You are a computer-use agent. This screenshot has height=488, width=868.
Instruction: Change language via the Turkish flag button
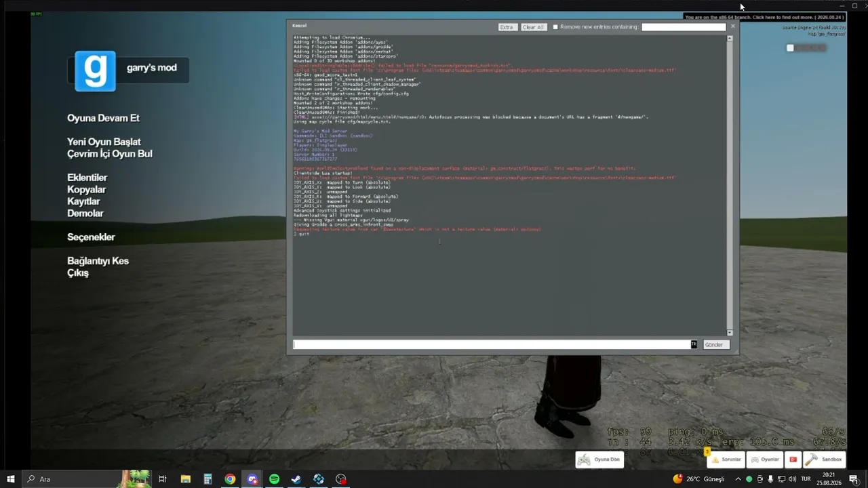tap(793, 460)
